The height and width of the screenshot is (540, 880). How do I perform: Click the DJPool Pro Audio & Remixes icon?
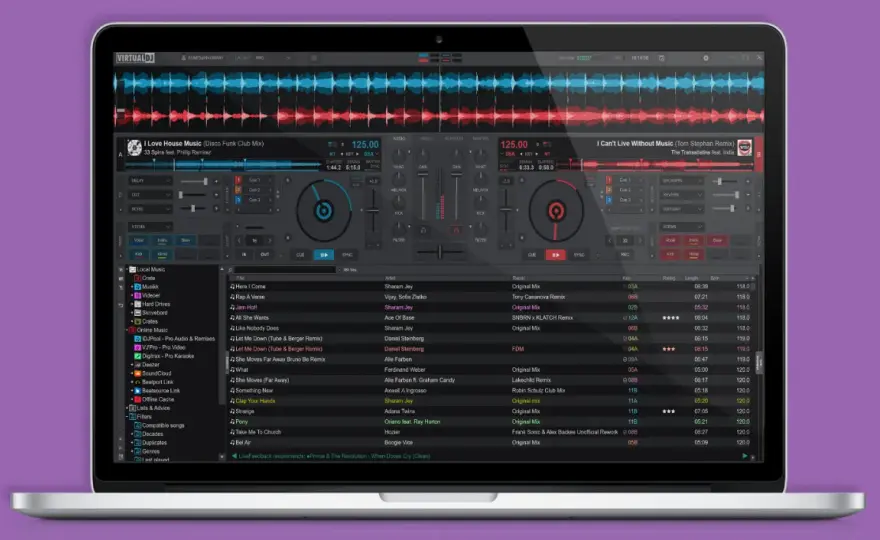138,339
